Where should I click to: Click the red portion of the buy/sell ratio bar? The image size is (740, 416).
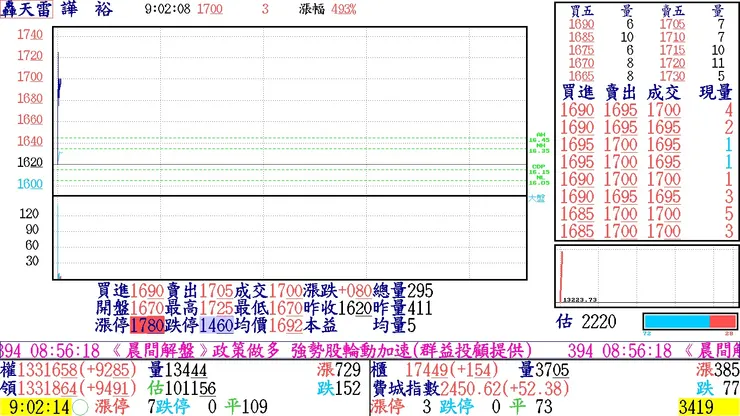pyautogui.click(x=723, y=322)
